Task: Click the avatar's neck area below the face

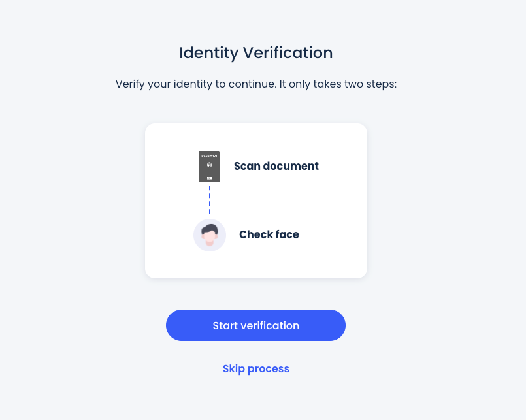Action: tap(210, 244)
